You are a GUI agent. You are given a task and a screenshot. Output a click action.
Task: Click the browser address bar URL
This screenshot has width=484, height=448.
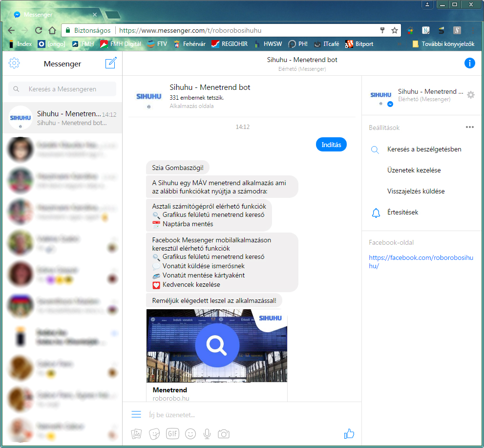[x=190, y=30]
